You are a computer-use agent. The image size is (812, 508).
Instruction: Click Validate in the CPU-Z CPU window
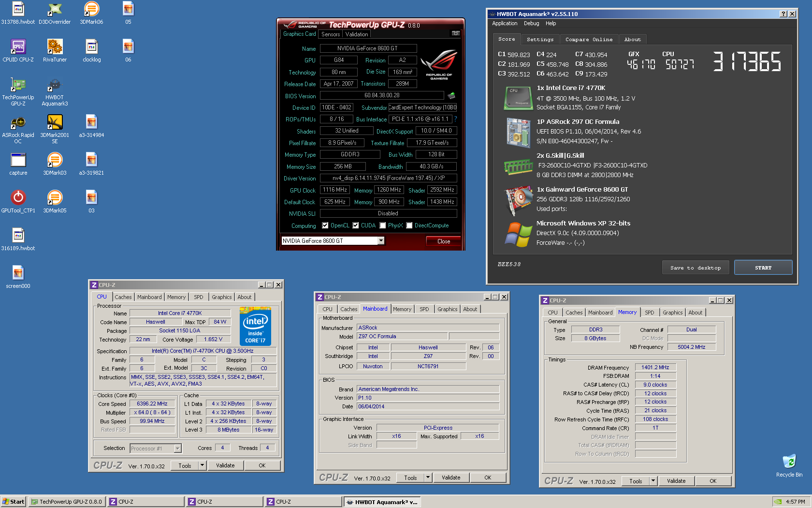225,465
